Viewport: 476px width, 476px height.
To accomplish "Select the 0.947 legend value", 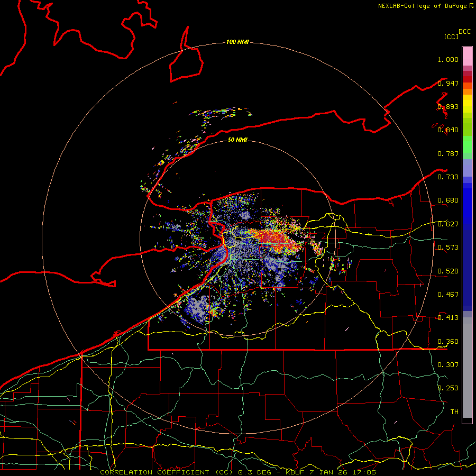I will click(x=448, y=83).
